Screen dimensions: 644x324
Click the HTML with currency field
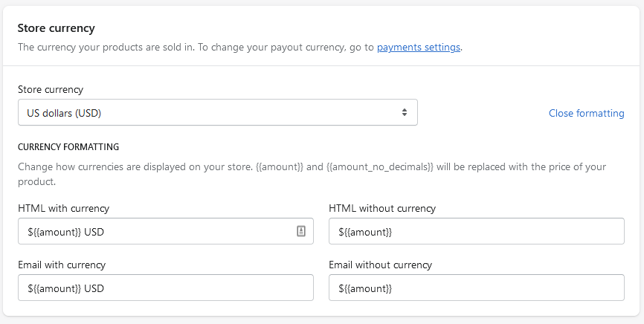(x=166, y=231)
